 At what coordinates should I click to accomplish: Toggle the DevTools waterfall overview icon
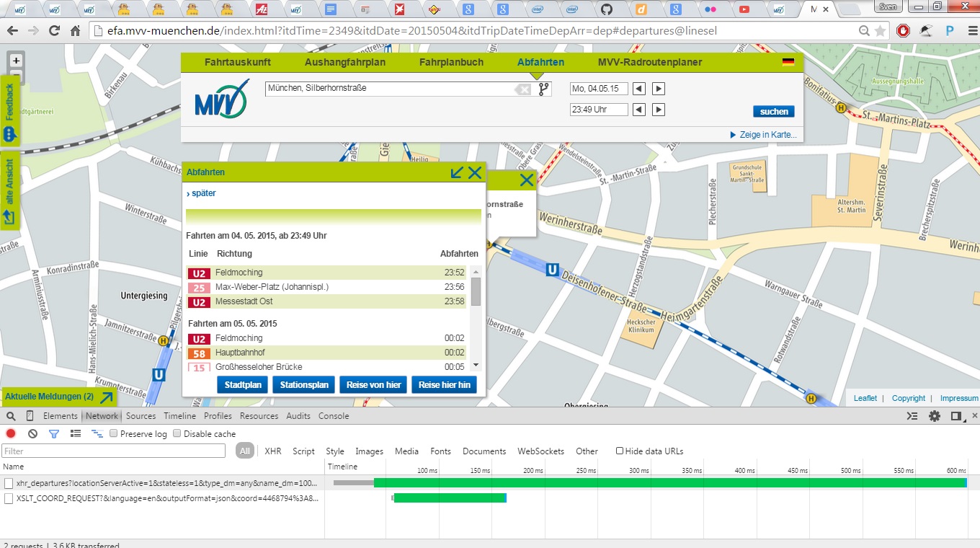[x=97, y=433]
